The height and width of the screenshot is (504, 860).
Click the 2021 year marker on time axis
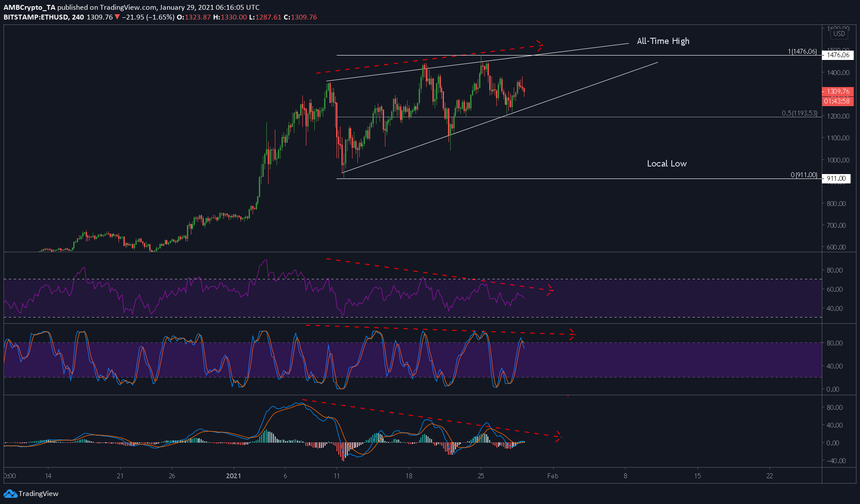pyautogui.click(x=233, y=476)
